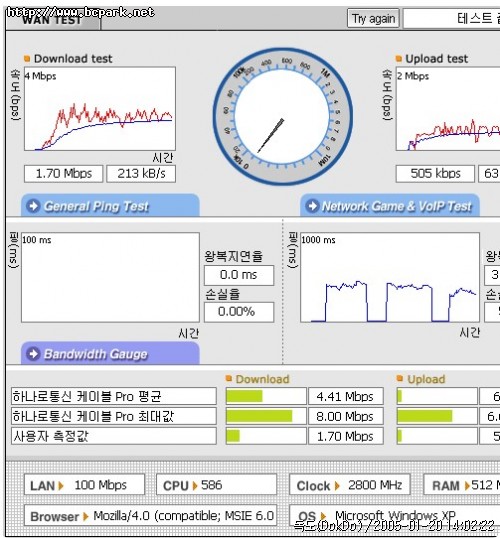
Task: Click the Browser 'Mozilla/4.0' info box
Action: [x=150, y=515]
